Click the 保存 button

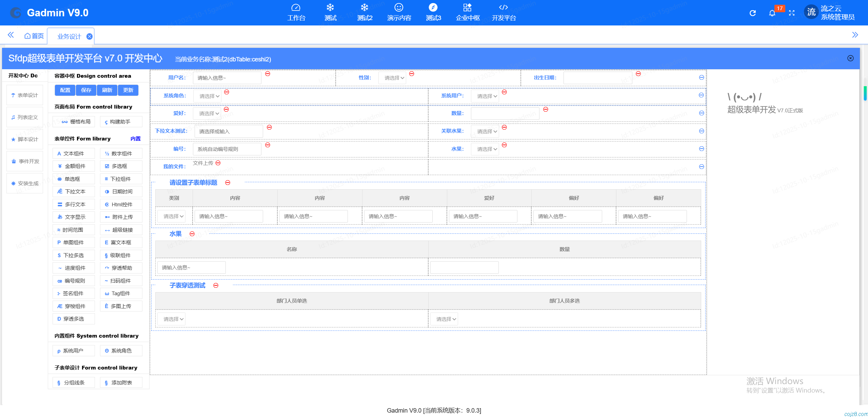(86, 90)
